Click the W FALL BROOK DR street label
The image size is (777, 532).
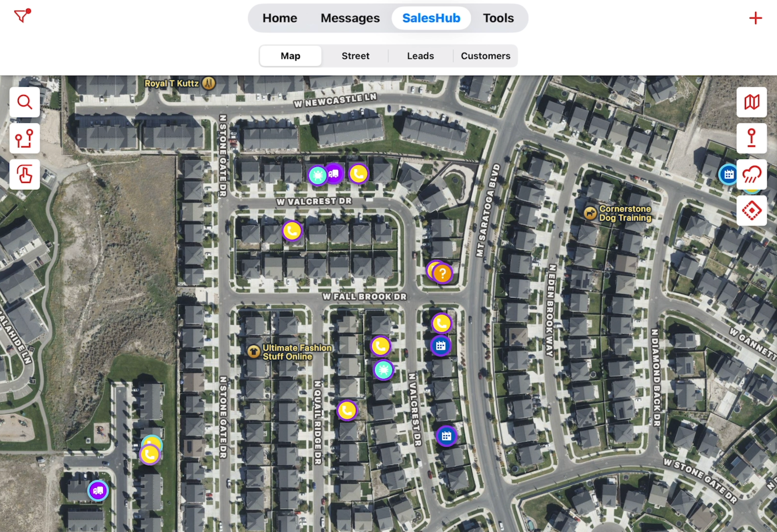tap(364, 297)
